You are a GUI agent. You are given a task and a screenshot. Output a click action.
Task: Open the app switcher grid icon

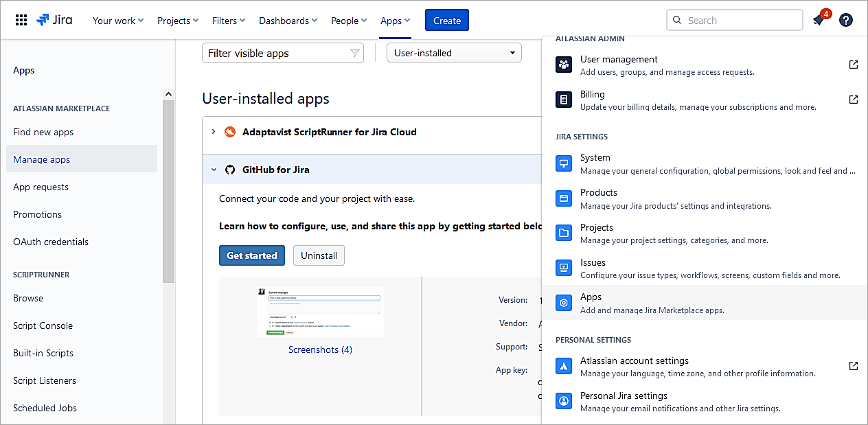[x=21, y=21]
